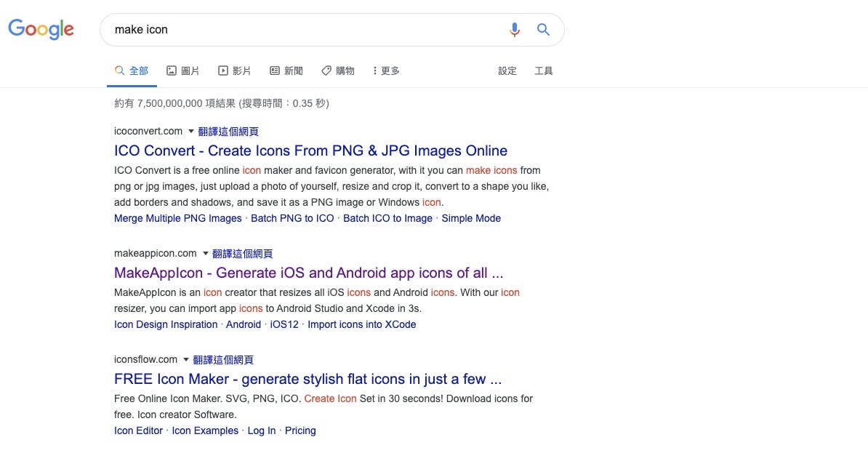Open 'Pricing' sitelink
The image size is (868, 453).
tap(300, 431)
